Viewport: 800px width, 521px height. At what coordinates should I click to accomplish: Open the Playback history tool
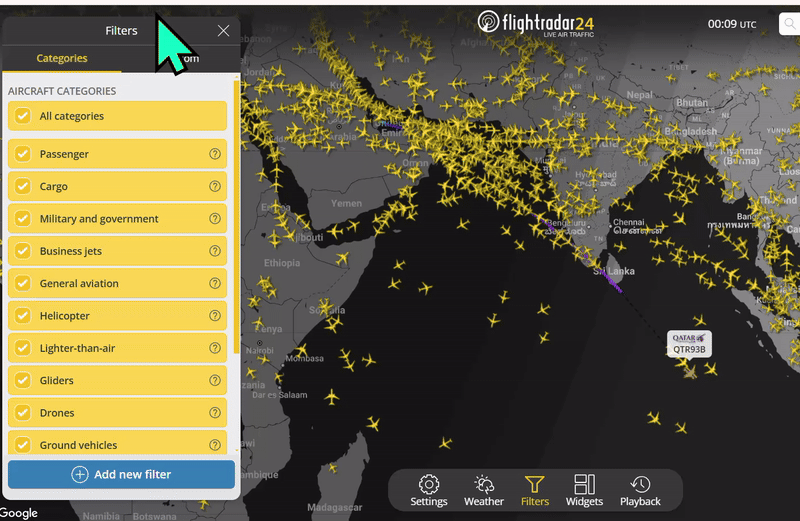tap(640, 490)
